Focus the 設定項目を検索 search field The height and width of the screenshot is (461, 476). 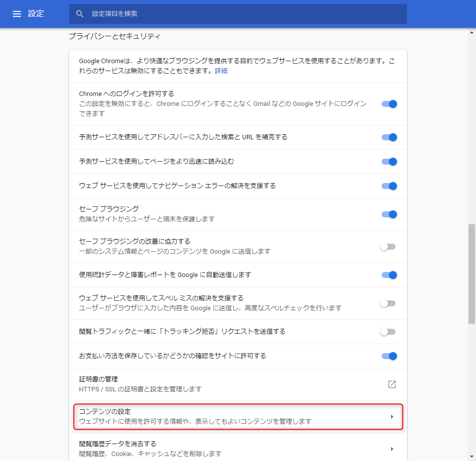pyautogui.click(x=238, y=13)
